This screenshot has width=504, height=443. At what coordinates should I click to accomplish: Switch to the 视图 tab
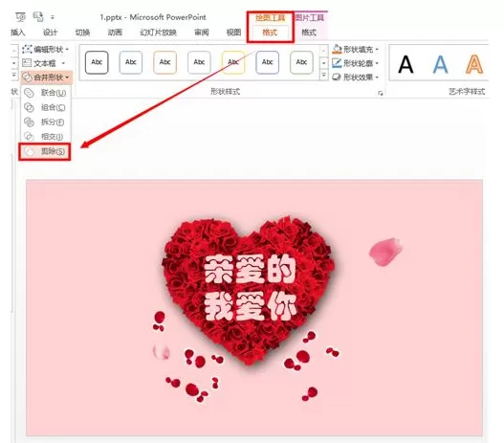(233, 33)
